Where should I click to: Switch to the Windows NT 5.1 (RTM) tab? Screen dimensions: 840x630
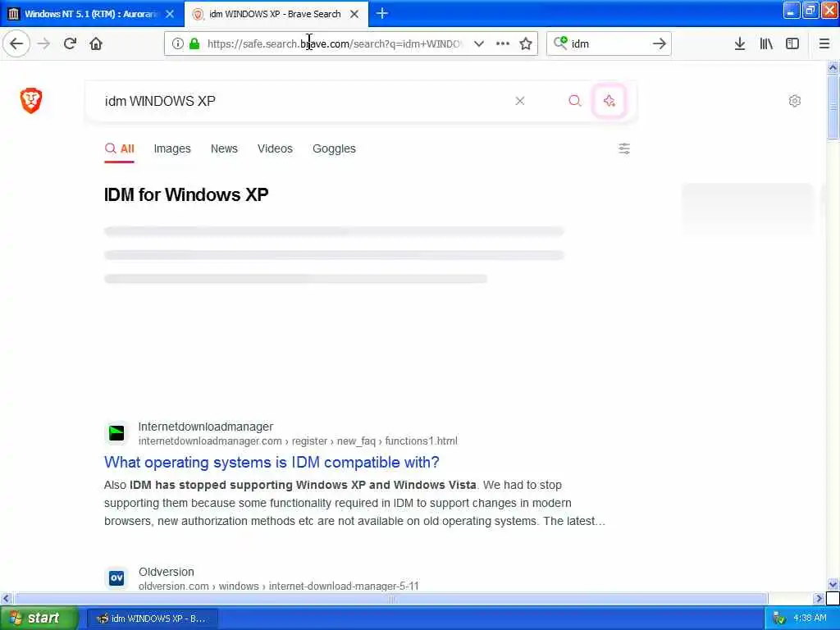[91, 14]
